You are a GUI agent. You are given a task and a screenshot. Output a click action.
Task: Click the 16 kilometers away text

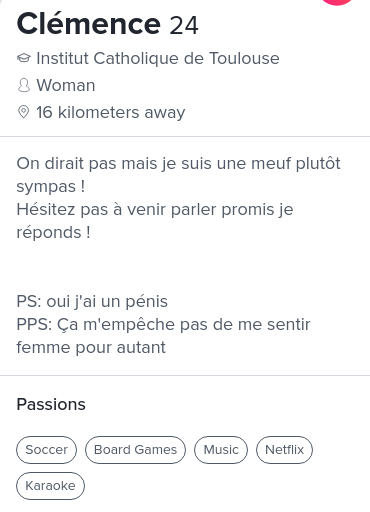tap(111, 112)
